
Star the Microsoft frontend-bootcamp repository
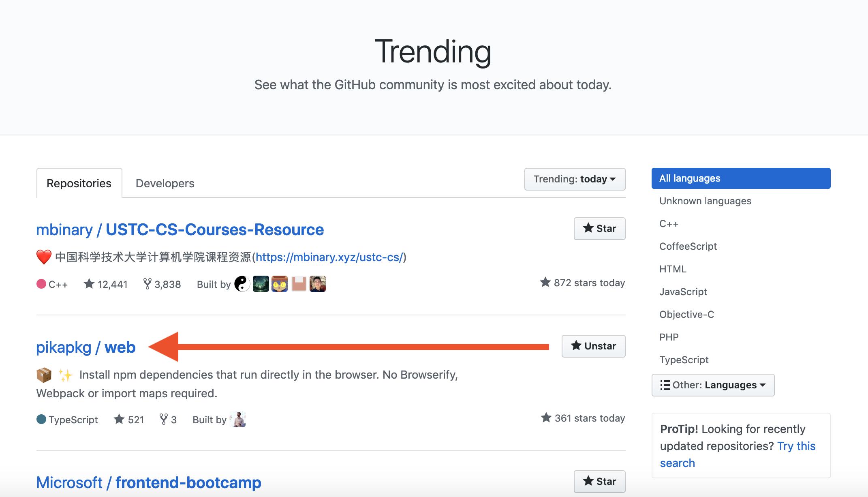599,482
